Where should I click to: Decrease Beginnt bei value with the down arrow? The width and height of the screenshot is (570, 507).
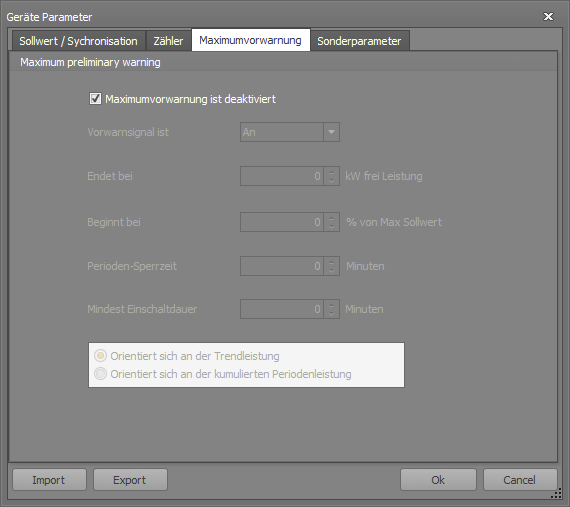point(332,227)
